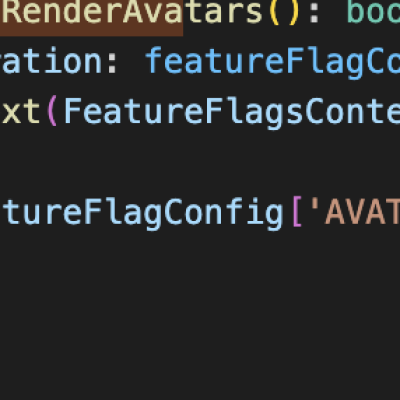This screenshot has width=400, height=400.
Task: Click the single quote before AVAT
Action: [x=314, y=205]
